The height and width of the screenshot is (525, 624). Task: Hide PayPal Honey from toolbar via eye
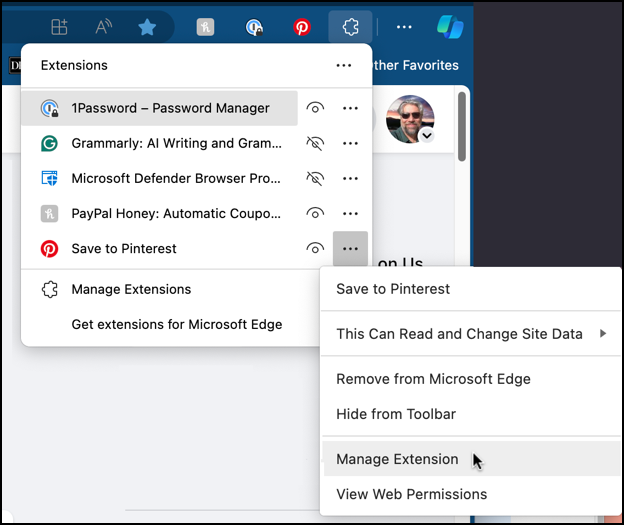315,213
